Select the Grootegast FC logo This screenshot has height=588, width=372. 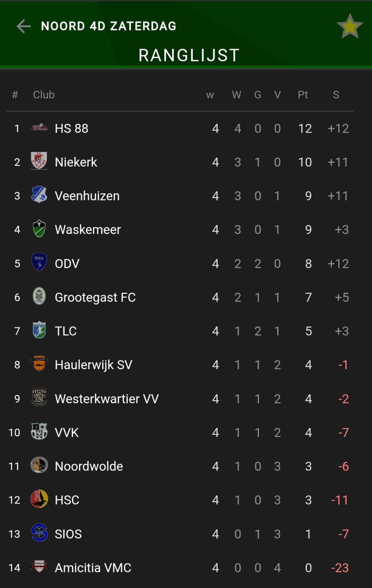coord(39,296)
